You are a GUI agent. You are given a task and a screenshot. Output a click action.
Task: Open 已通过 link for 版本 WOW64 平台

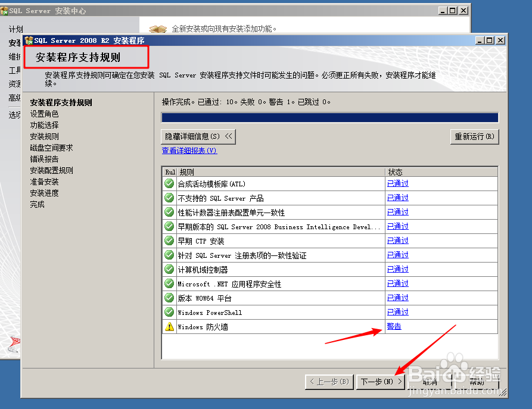tap(397, 298)
